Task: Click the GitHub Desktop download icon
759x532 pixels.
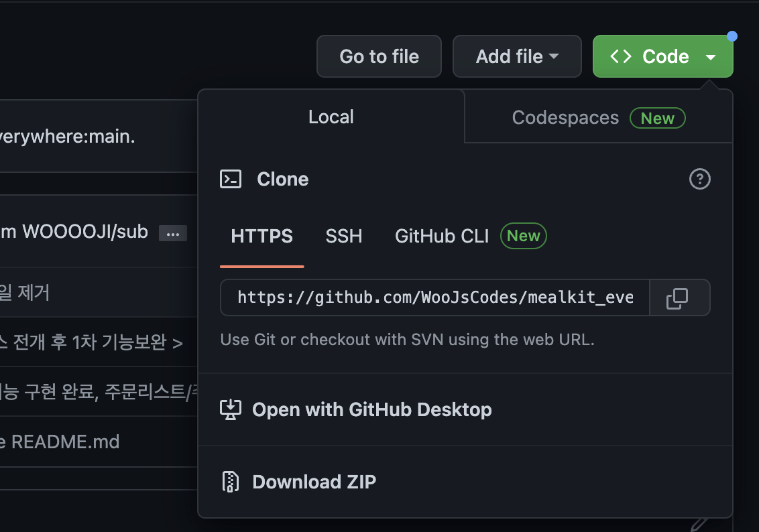Action: coord(231,409)
